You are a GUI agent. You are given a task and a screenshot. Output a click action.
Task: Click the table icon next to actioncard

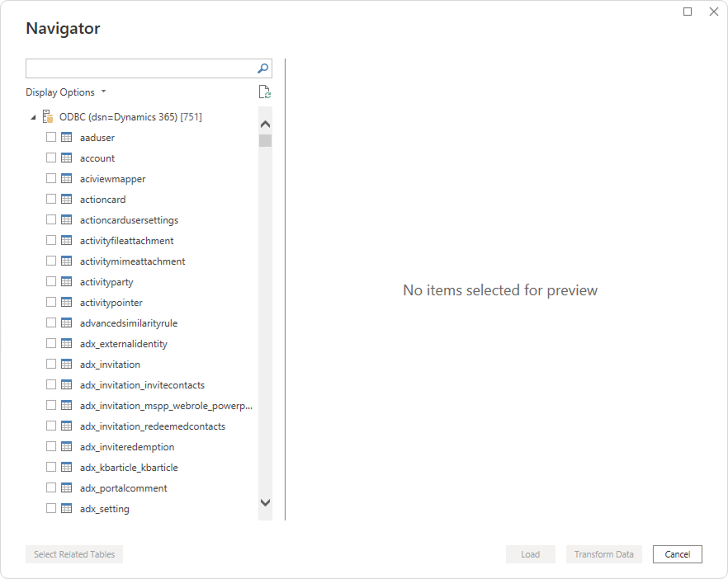coord(67,200)
